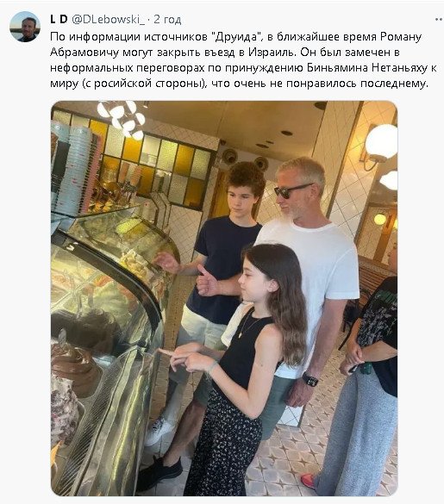The height and width of the screenshot is (504, 444).
Task: Click the wristwatch in the photo
Action: pos(310,379)
